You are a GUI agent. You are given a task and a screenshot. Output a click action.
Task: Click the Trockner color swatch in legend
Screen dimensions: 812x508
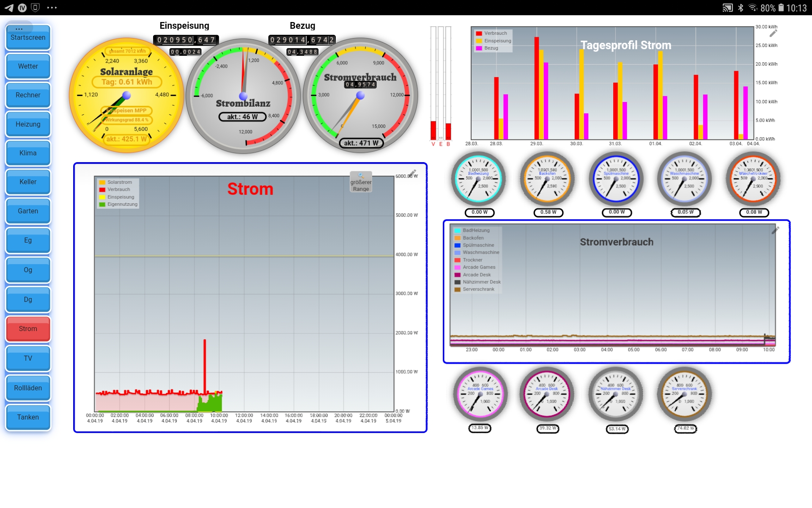pyautogui.click(x=457, y=260)
